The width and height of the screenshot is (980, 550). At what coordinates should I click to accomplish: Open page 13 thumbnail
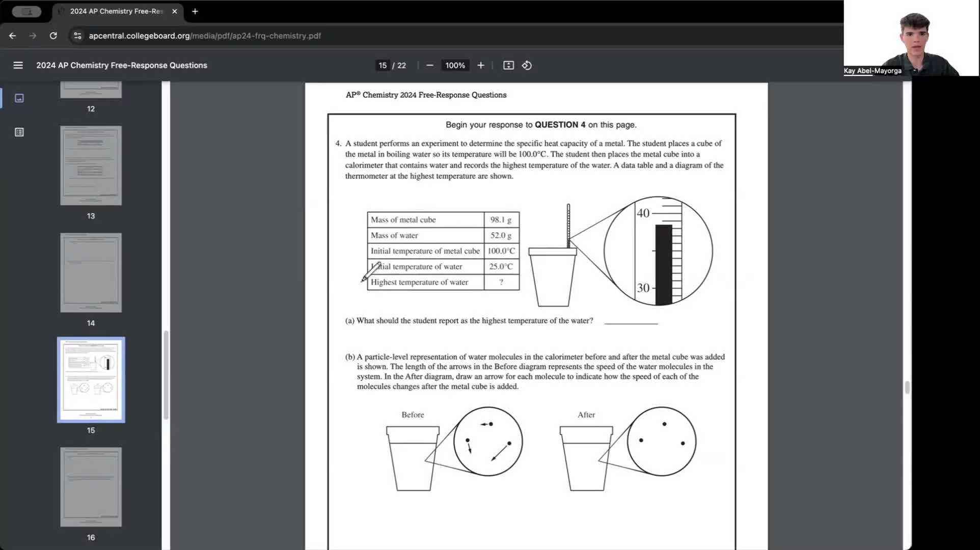coord(91,166)
